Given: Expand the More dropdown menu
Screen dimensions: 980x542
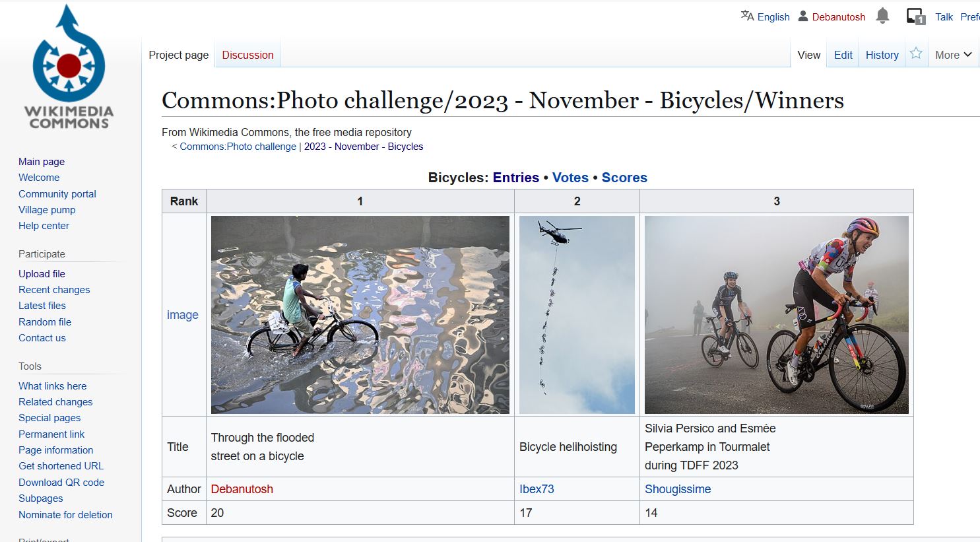Looking at the screenshot, I should click(x=953, y=55).
